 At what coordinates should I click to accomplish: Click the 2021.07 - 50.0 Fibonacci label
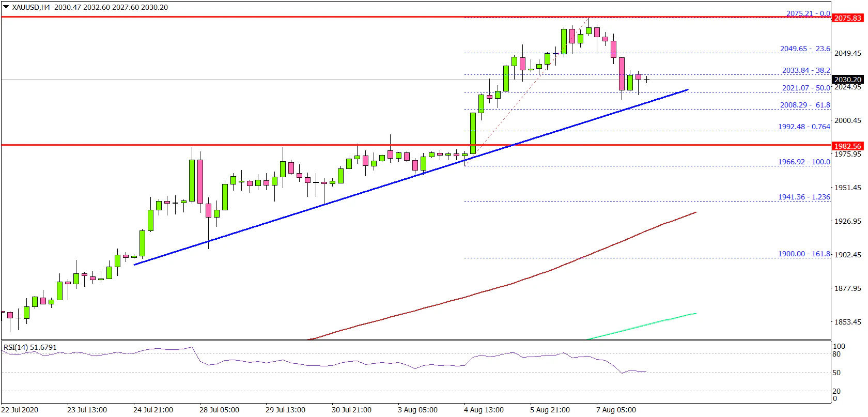(x=805, y=88)
